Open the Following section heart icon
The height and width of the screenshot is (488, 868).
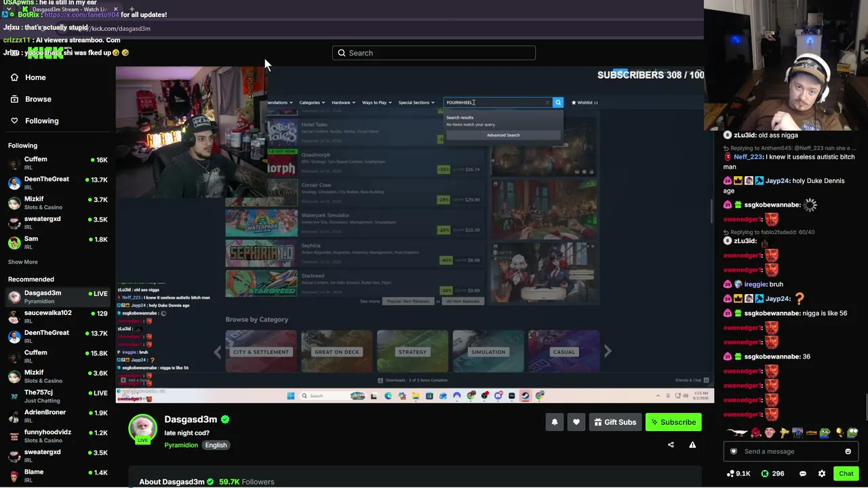click(14, 121)
